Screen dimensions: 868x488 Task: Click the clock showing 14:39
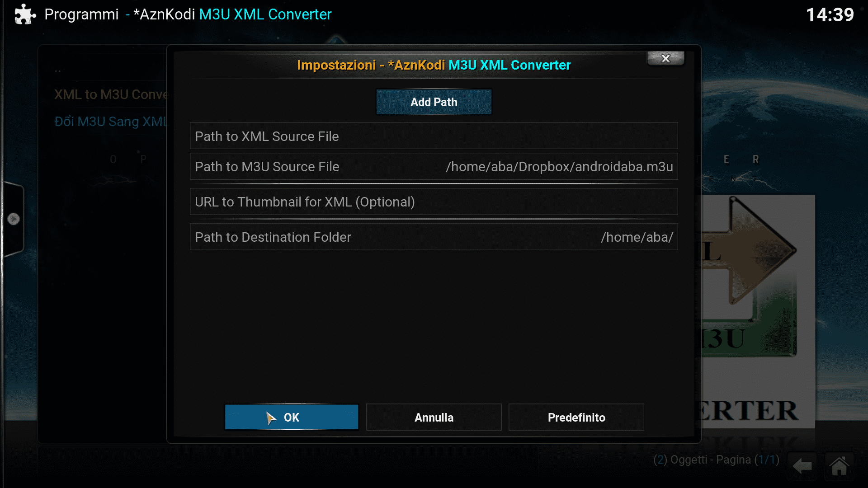tap(830, 14)
